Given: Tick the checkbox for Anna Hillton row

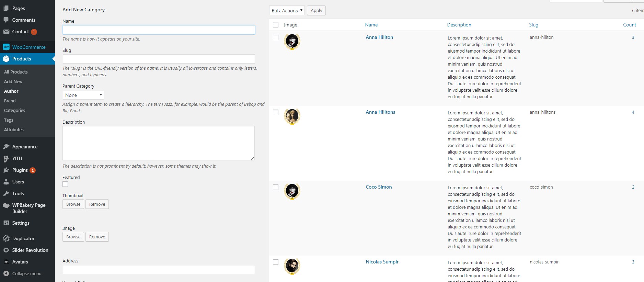Looking at the screenshot, I should coord(276,37).
